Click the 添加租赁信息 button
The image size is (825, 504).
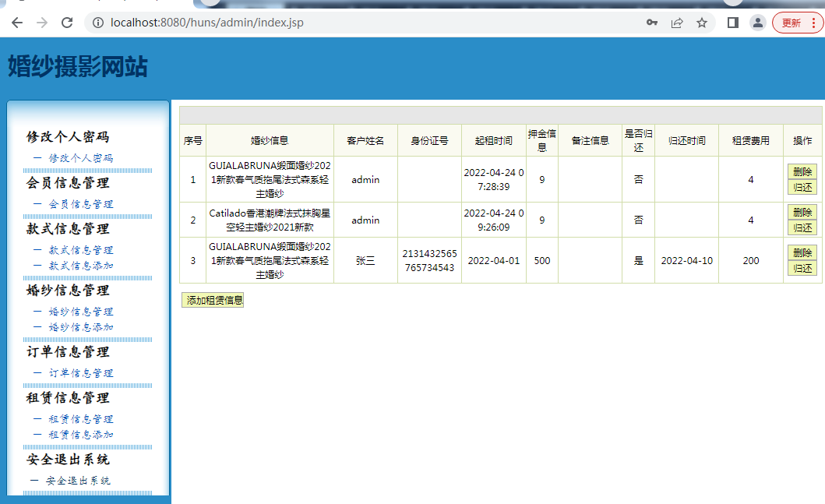coord(213,300)
